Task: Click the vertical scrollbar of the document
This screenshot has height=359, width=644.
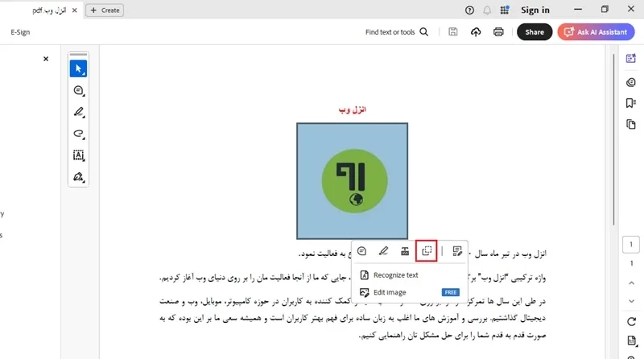Action: [x=613, y=140]
